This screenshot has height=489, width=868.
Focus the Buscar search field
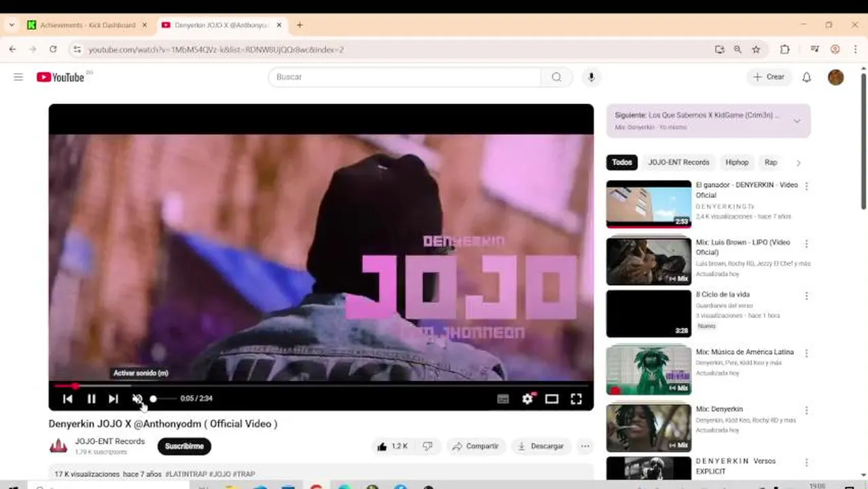pos(405,77)
